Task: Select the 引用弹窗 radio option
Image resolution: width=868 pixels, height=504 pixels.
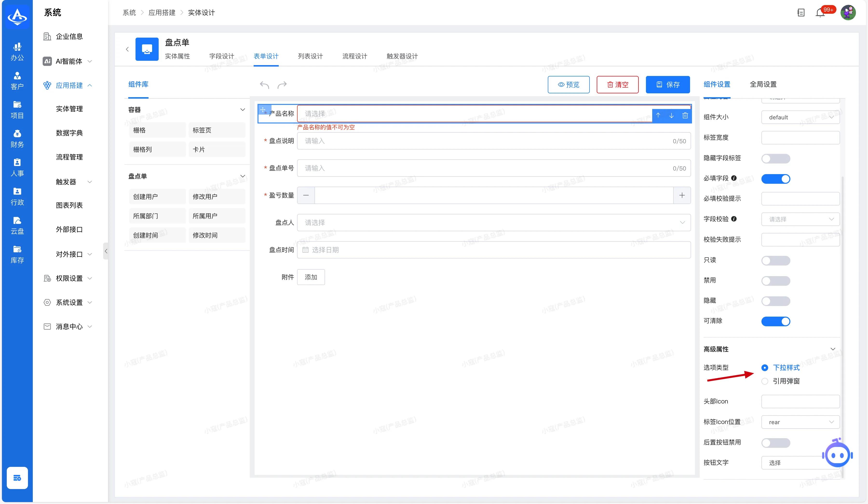Action: tap(765, 381)
